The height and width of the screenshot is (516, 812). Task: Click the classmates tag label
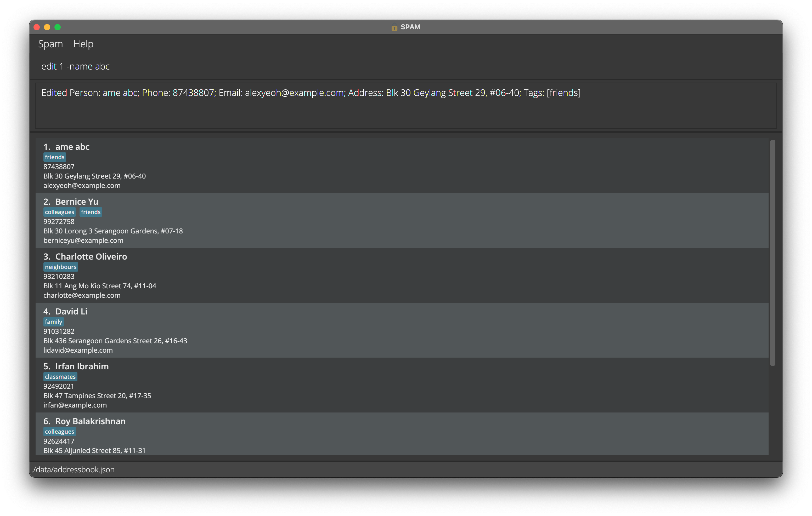(x=60, y=377)
